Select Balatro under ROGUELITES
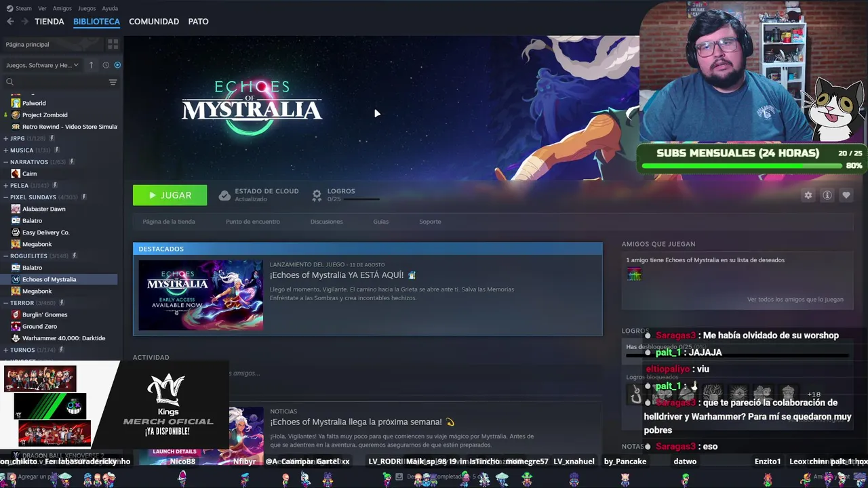Screen dimensions: 868x488 (x=32, y=268)
